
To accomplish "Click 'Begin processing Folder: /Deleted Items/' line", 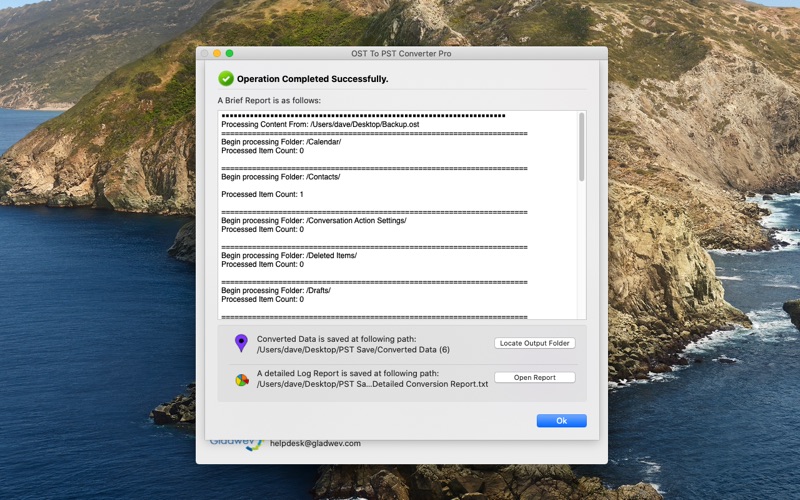I will click(289, 256).
